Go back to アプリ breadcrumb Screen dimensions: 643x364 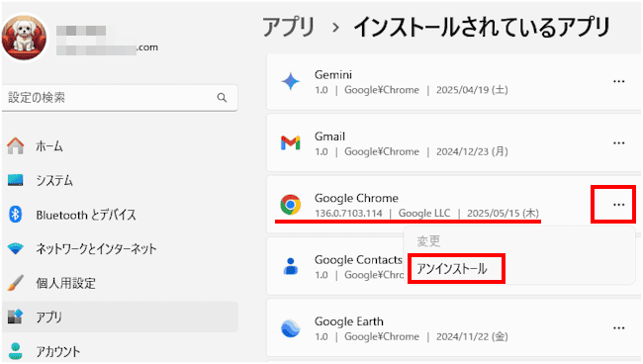[288, 28]
